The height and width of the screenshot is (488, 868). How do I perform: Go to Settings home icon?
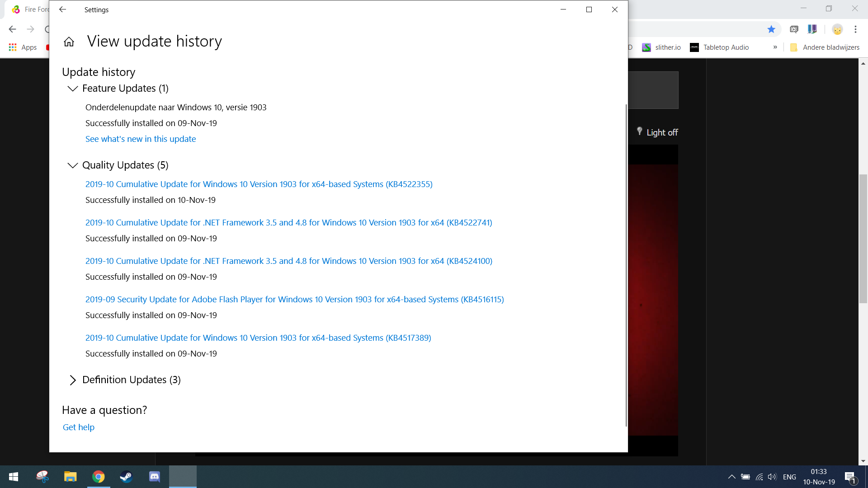click(x=69, y=42)
